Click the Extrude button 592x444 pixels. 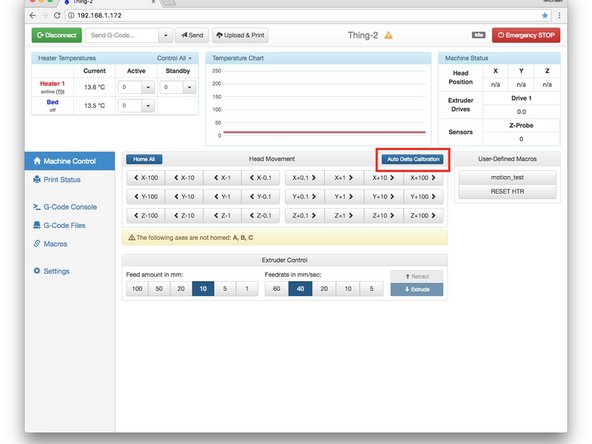click(417, 290)
